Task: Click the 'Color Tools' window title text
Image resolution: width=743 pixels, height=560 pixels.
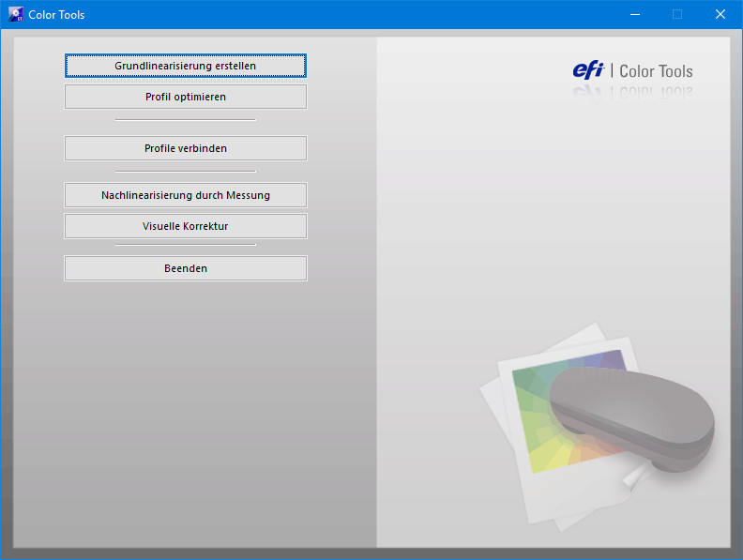Action: pyautogui.click(x=56, y=15)
